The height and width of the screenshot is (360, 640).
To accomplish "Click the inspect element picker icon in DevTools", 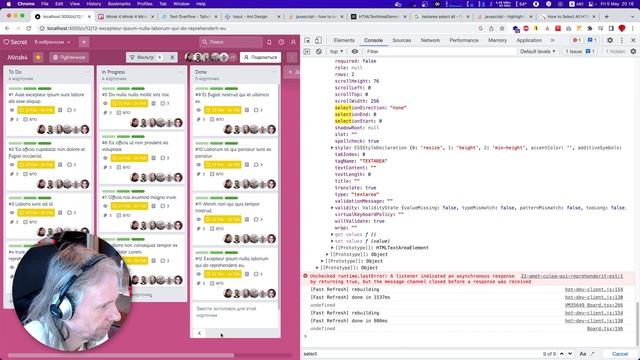I will [x=307, y=40].
